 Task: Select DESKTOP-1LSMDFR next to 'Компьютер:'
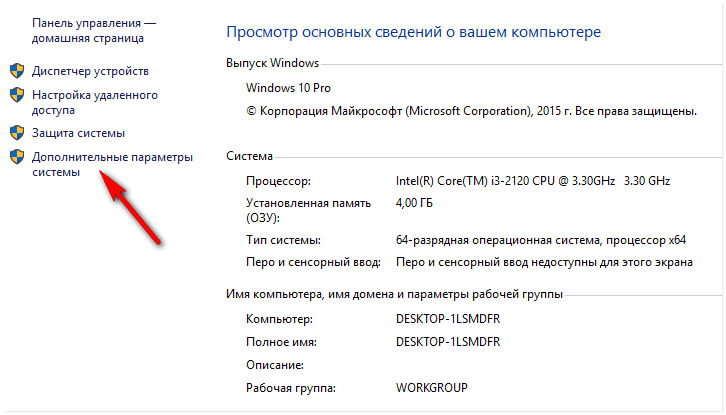(448, 319)
